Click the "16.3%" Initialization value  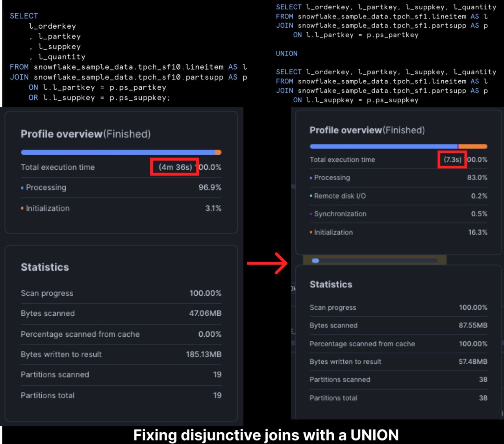[x=478, y=232]
